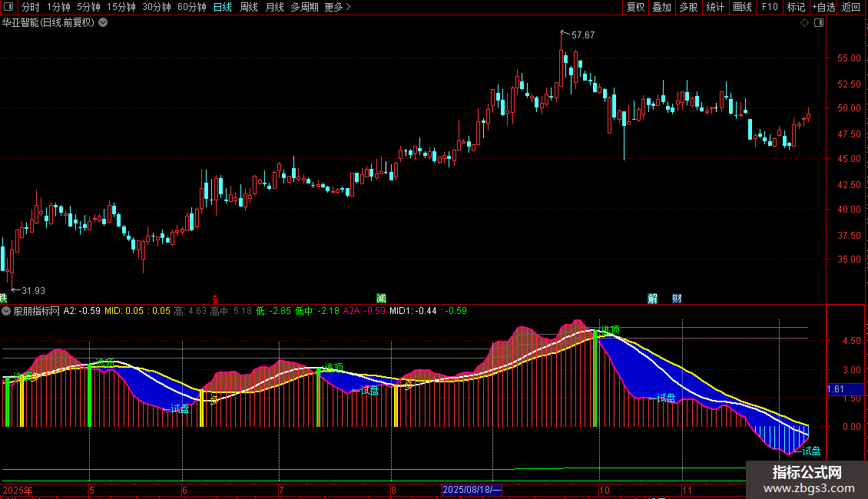Switch to 分时 view
The width and height of the screenshot is (868, 499).
coord(31,7)
